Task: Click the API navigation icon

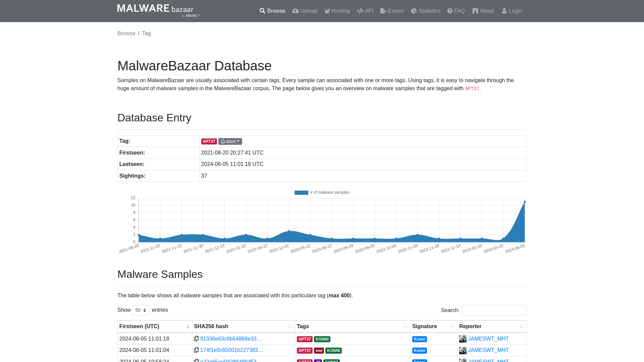Action: coord(360,11)
